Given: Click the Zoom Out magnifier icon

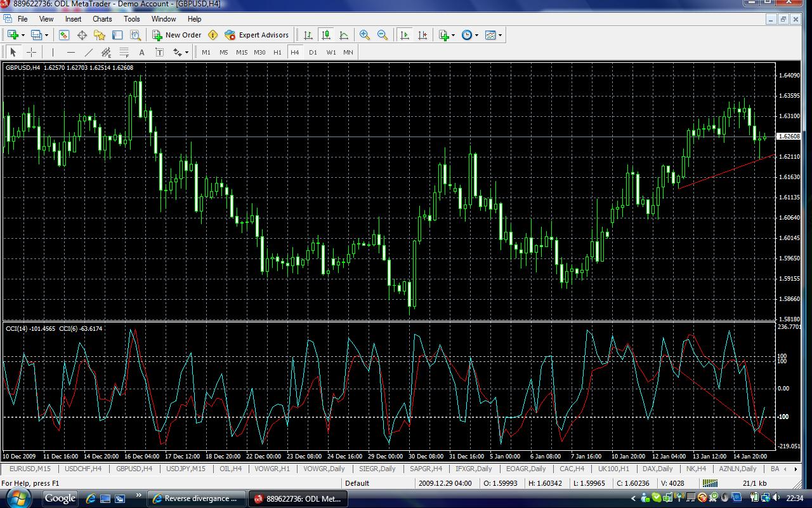Looking at the screenshot, I should (x=383, y=35).
